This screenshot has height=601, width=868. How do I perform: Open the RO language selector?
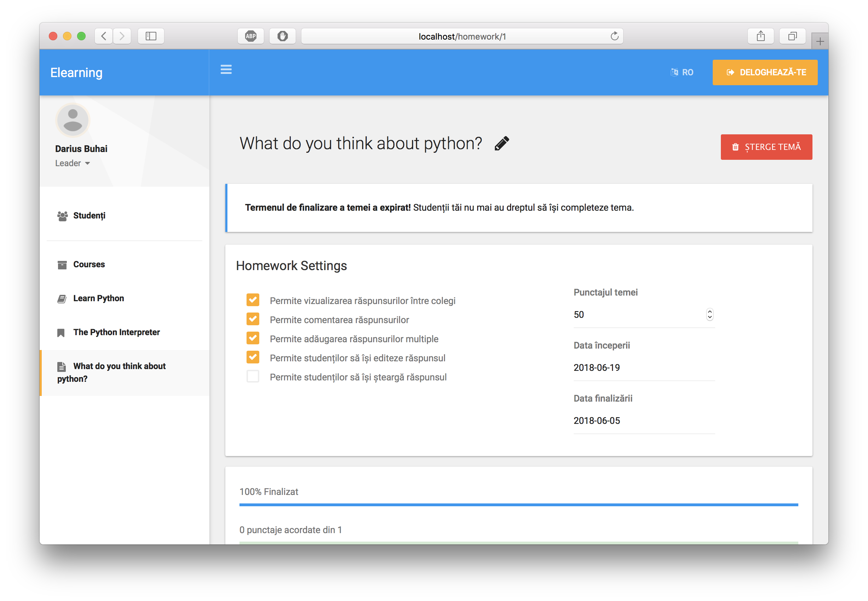(x=682, y=72)
